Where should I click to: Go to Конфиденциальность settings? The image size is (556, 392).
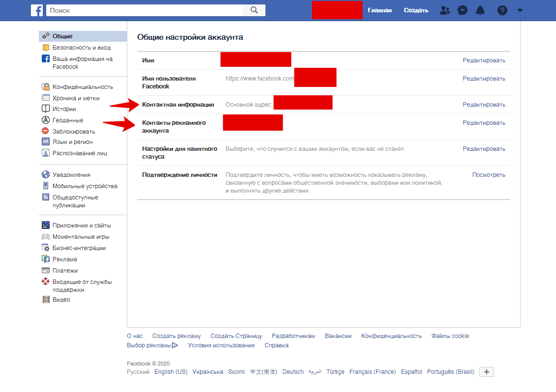(x=83, y=87)
